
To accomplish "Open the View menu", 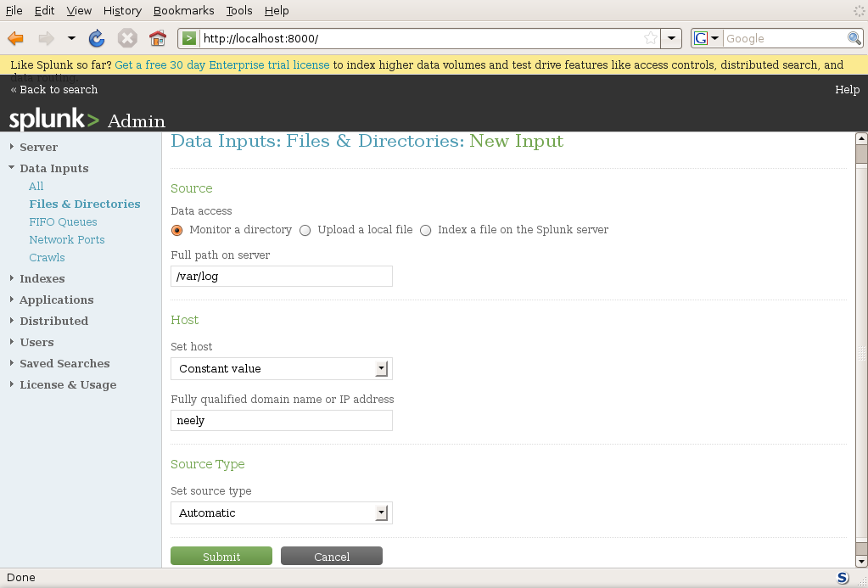I will 79,10.
